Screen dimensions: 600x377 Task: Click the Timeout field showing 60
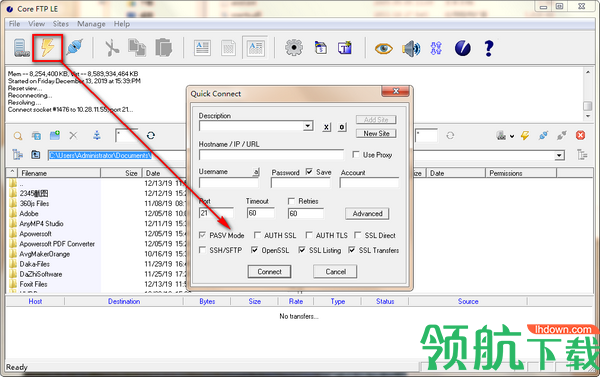pyautogui.click(x=260, y=213)
